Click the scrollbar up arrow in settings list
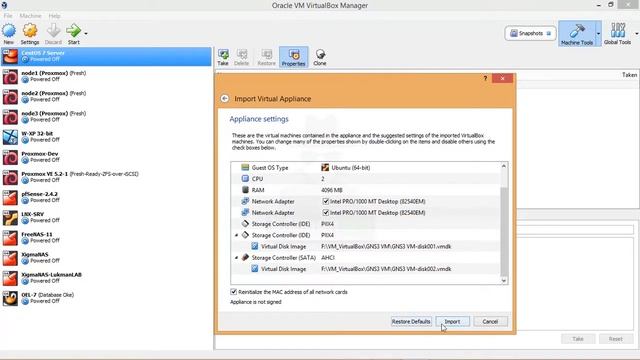Image resolution: width=640 pixels, height=360 pixels. (x=504, y=166)
